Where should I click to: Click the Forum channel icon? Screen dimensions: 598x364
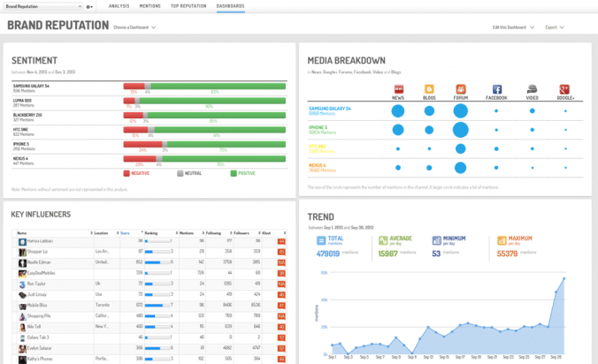tap(461, 89)
